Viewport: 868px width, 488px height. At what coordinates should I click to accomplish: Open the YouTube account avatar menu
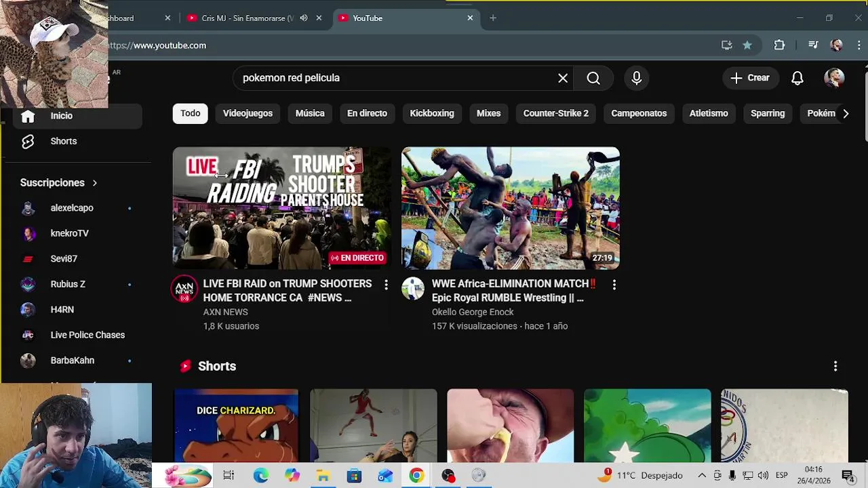[x=834, y=78]
